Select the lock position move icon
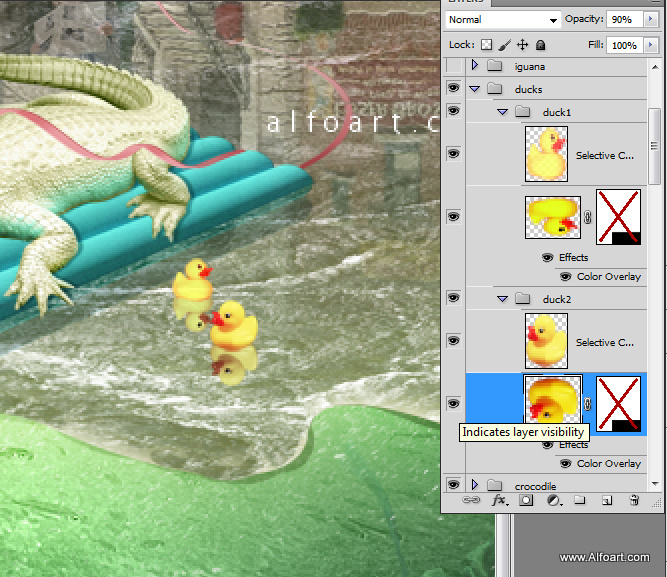Image resolution: width=667 pixels, height=577 pixels. [x=522, y=45]
